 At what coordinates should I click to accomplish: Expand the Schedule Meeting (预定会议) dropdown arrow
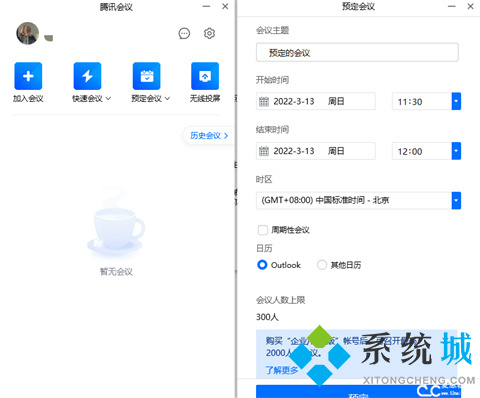click(x=167, y=98)
